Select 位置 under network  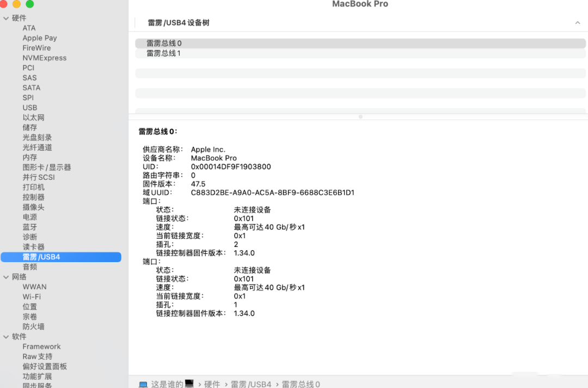[x=29, y=307]
